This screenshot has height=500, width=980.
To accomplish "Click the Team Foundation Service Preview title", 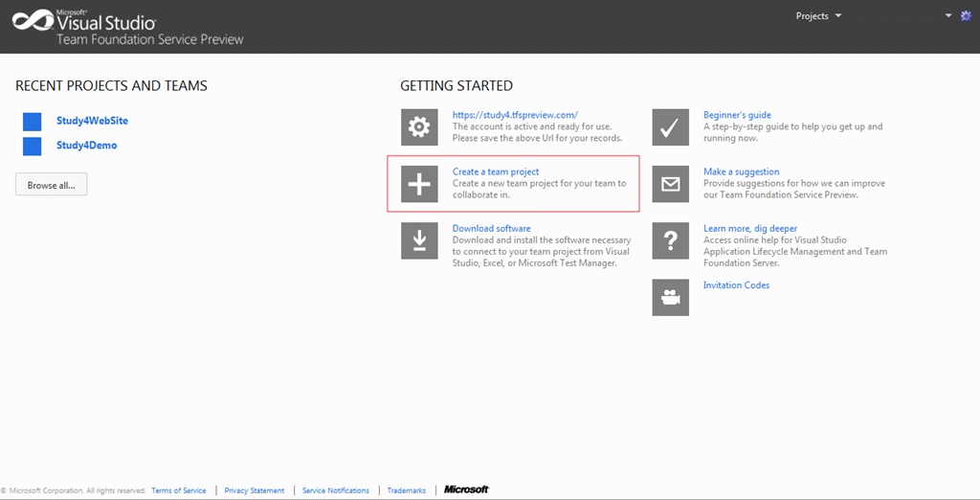I will tap(150, 39).
